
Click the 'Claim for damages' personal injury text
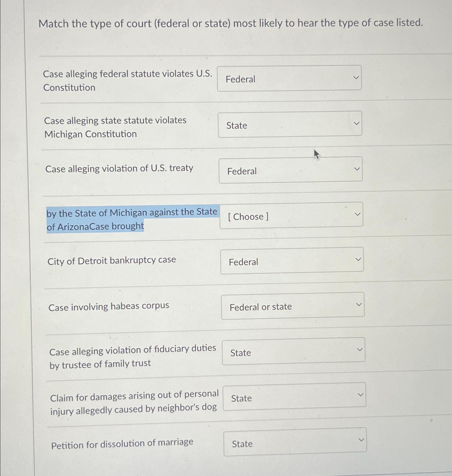click(x=134, y=402)
